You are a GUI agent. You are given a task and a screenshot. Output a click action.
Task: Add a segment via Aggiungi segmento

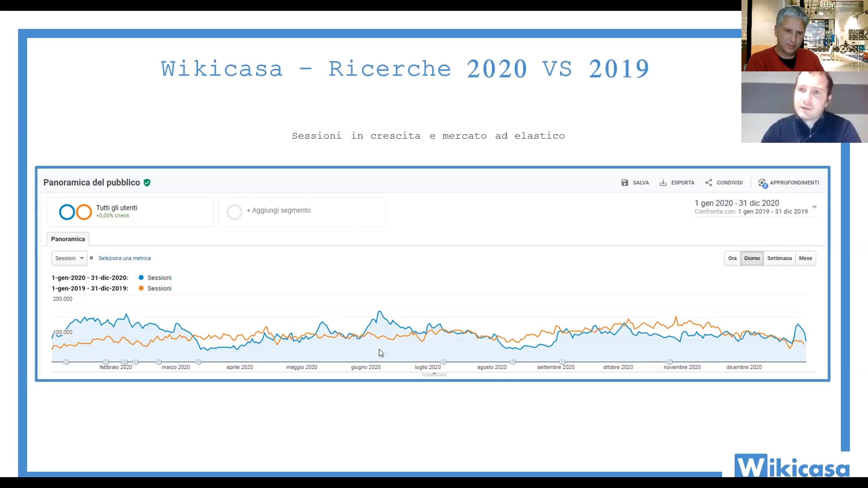(278, 210)
